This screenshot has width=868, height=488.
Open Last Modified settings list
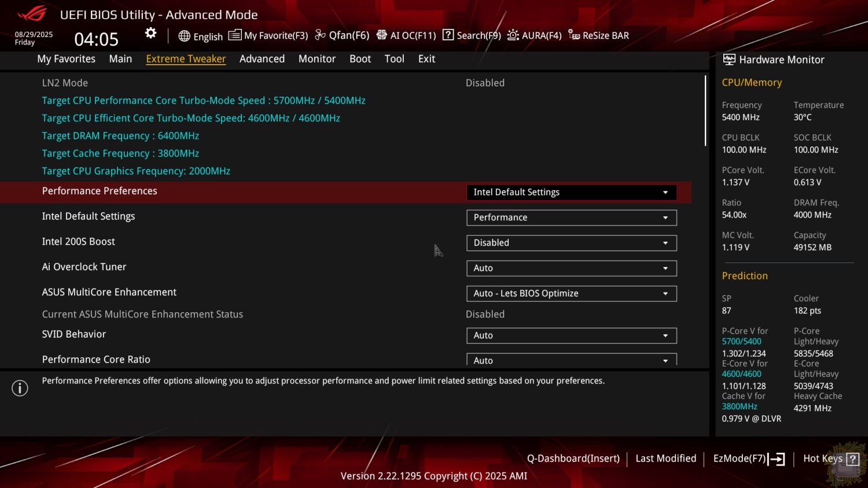click(665, 459)
